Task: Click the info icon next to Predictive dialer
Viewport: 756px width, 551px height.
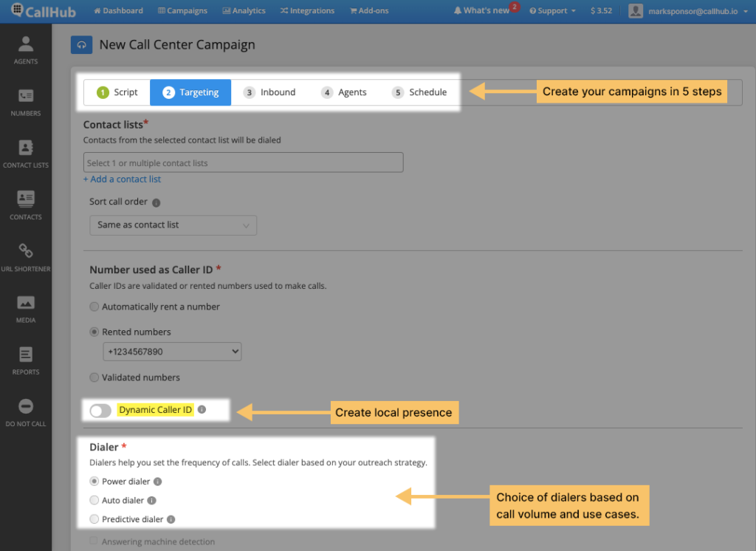Action: coord(171,519)
